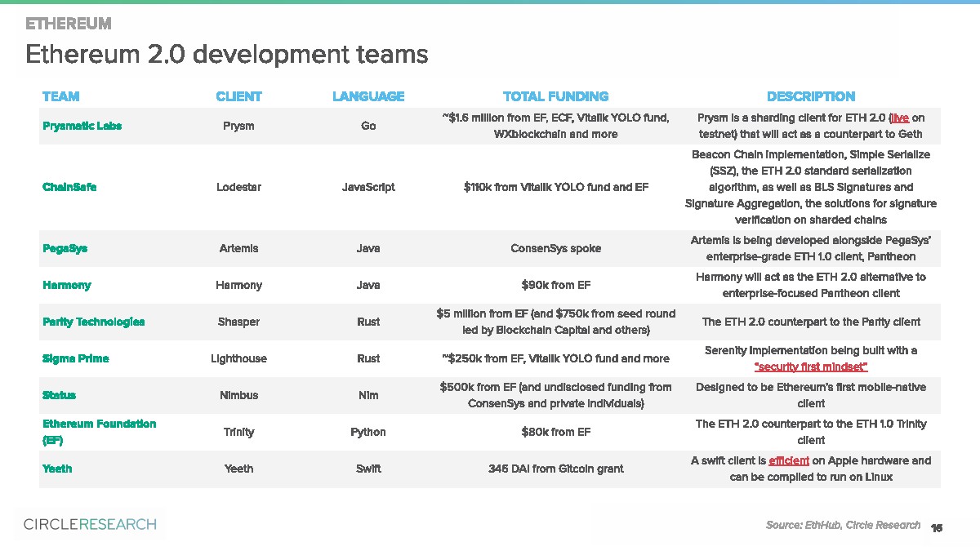Click the Prysmatic Labs team name
The width and height of the screenshot is (980, 551).
point(82,126)
